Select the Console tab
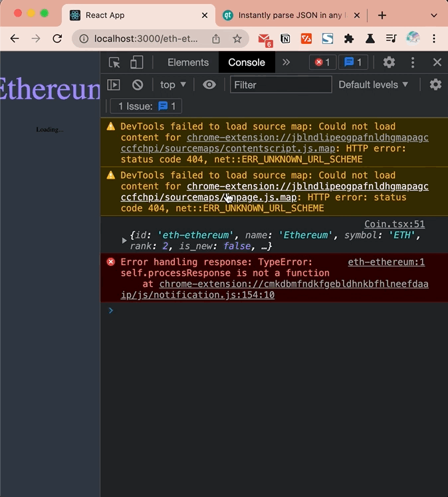This screenshot has width=448, height=497. tap(247, 62)
